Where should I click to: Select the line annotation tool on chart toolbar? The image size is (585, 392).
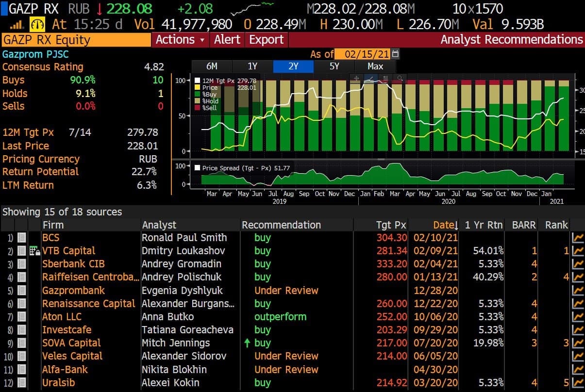pyautogui.click(x=370, y=78)
